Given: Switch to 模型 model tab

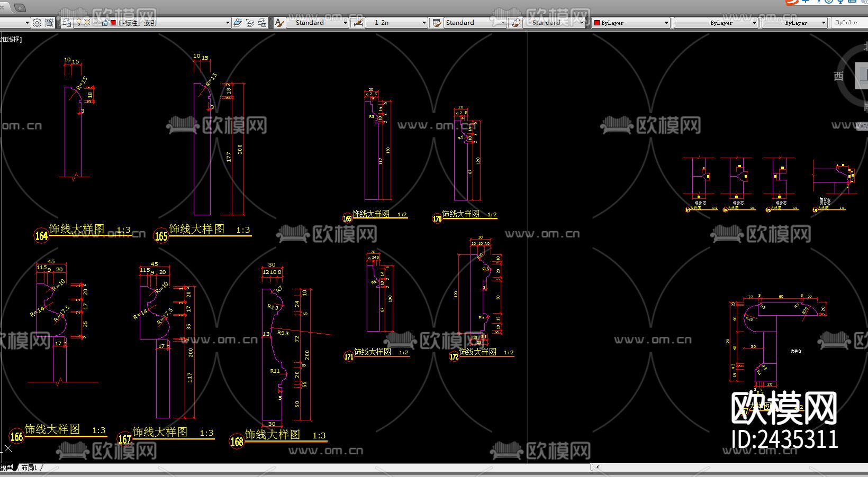Looking at the screenshot, I should [x=7, y=467].
